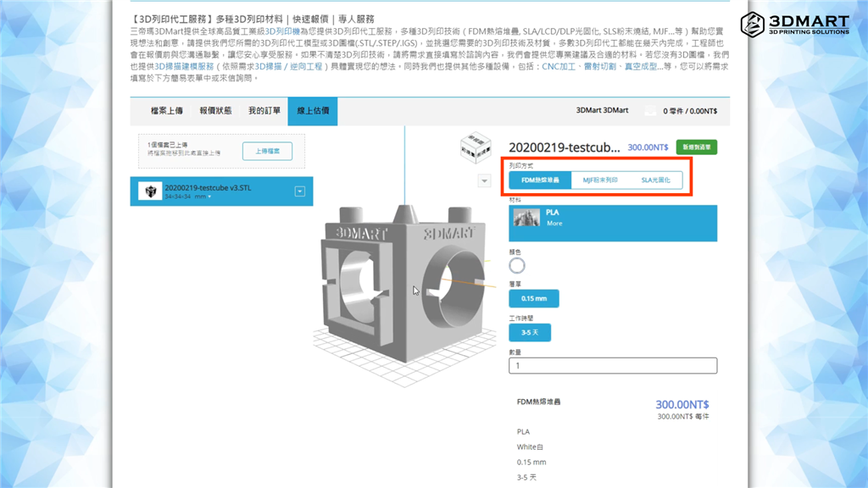The width and height of the screenshot is (868, 488).
Task: Click the 上傳檔案 upload button
Action: tap(267, 152)
